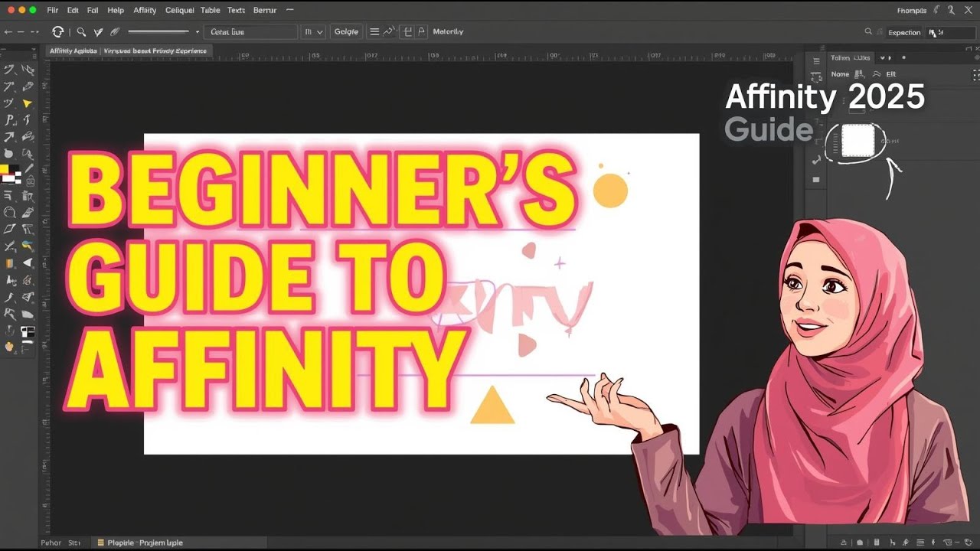Viewport: 980px width, 551px height.
Task: Switch to the Llkks panel tab
Action: [x=863, y=58]
